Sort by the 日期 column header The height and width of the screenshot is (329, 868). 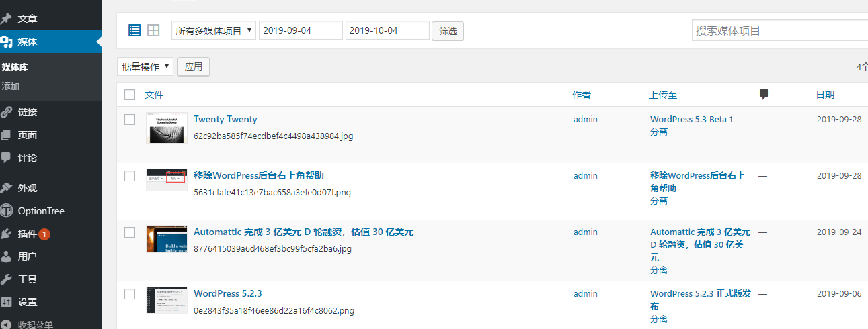click(825, 95)
